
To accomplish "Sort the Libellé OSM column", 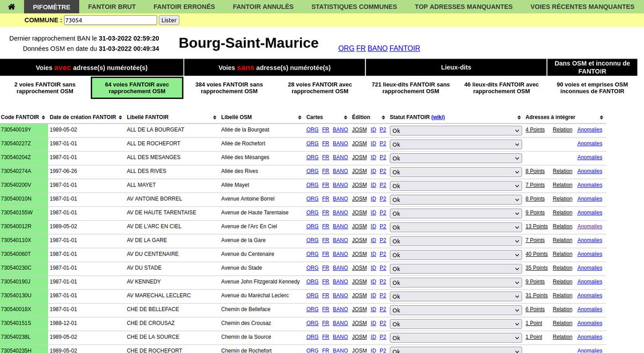I will click(300, 117).
